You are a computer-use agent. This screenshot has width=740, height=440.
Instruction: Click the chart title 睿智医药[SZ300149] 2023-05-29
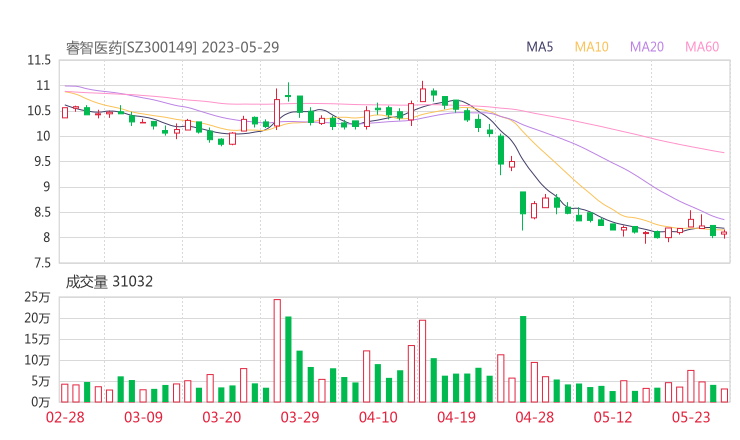[x=172, y=48]
